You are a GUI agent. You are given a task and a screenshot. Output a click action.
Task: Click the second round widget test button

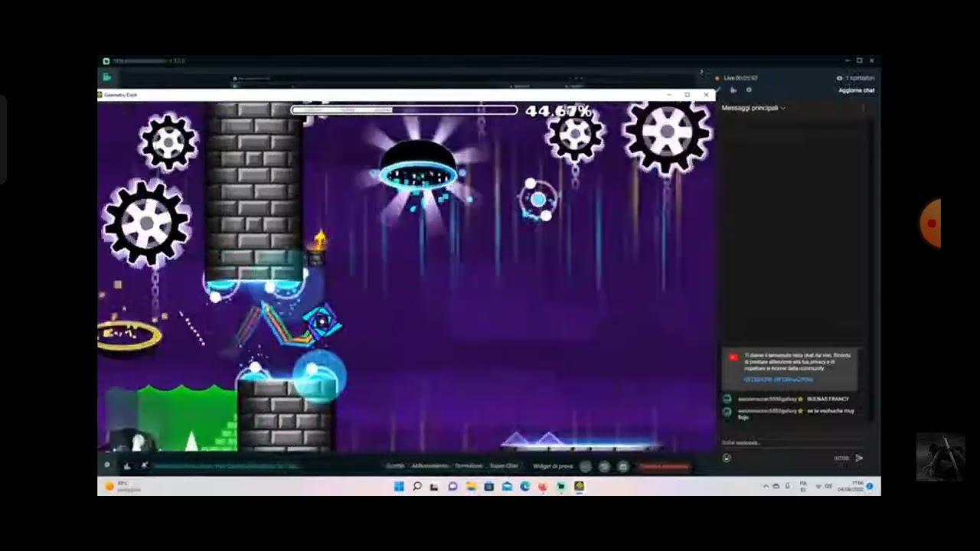[604, 467]
